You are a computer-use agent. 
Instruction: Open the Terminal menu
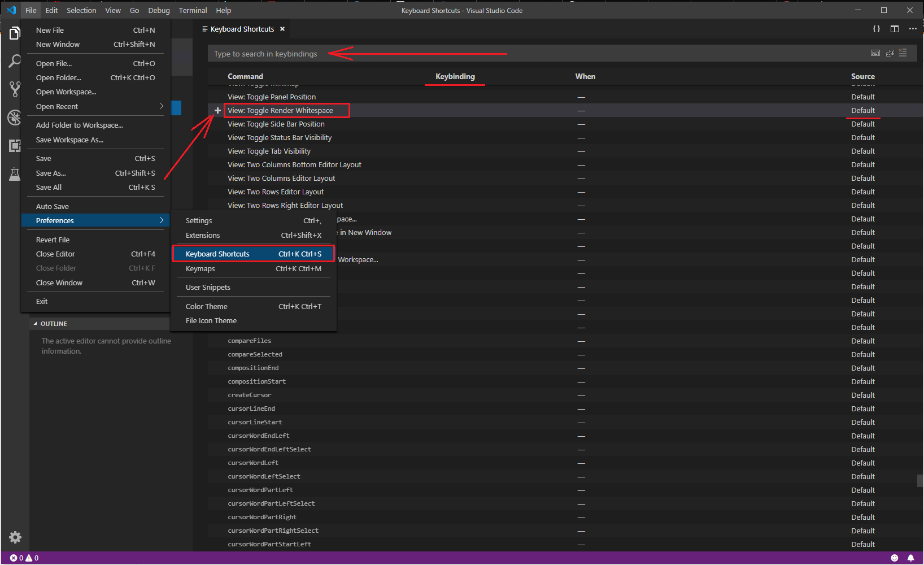(x=193, y=10)
